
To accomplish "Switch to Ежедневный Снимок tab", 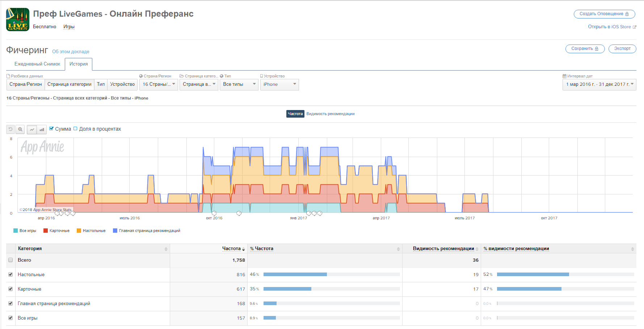I will tap(37, 64).
